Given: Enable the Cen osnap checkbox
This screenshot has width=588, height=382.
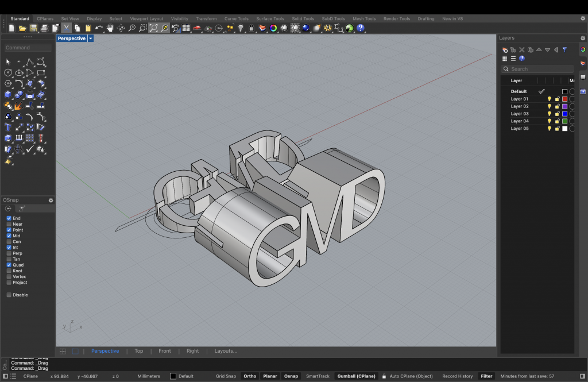Looking at the screenshot, I should [9, 242].
